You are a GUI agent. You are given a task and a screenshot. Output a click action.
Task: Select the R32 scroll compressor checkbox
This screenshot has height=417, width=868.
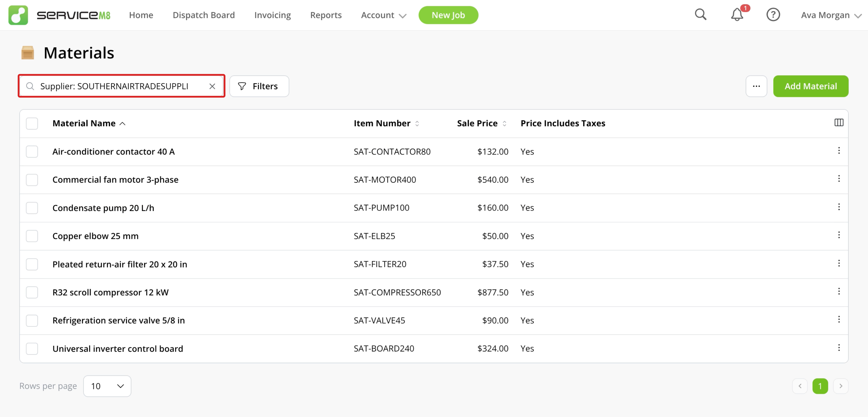32,292
